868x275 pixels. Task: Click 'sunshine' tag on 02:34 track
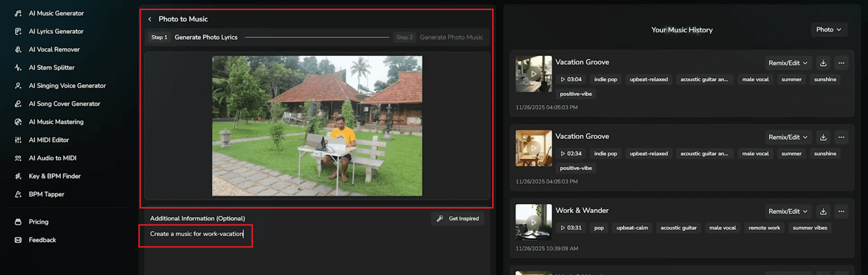pos(825,154)
